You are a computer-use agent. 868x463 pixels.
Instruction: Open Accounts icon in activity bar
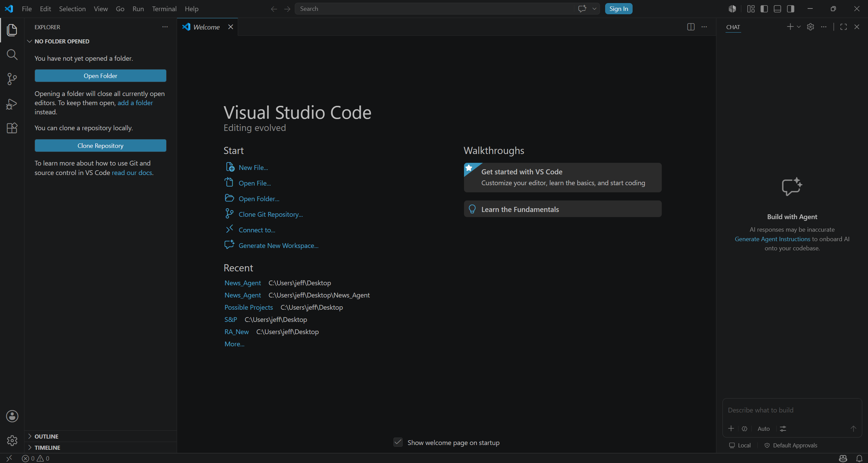12,416
